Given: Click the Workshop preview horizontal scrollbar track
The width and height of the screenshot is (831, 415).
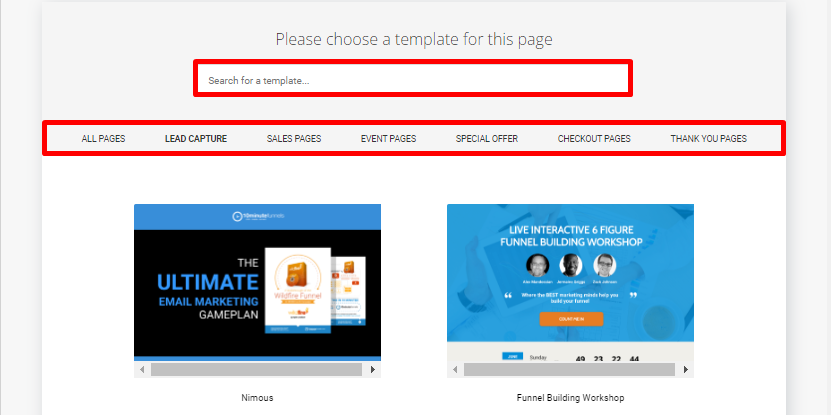Looking at the screenshot, I should click(x=570, y=369).
